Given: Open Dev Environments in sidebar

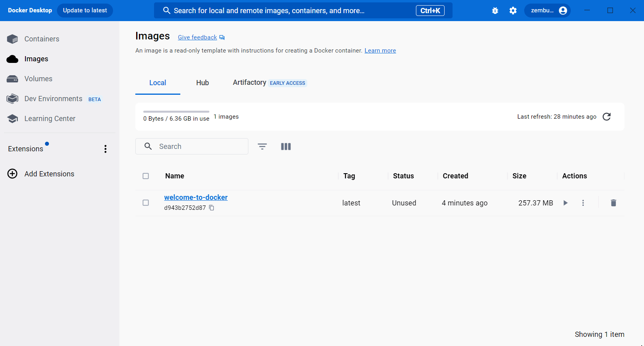Looking at the screenshot, I should 53,99.
